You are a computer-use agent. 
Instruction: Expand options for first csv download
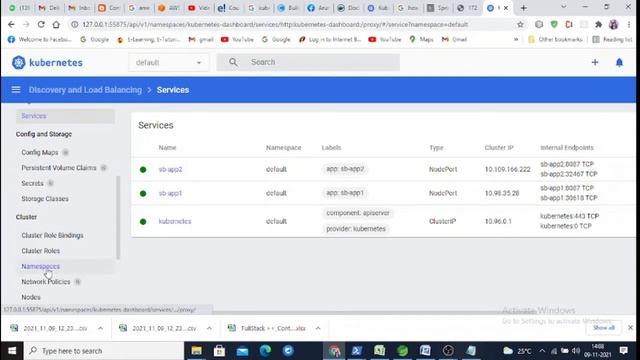[100, 328]
